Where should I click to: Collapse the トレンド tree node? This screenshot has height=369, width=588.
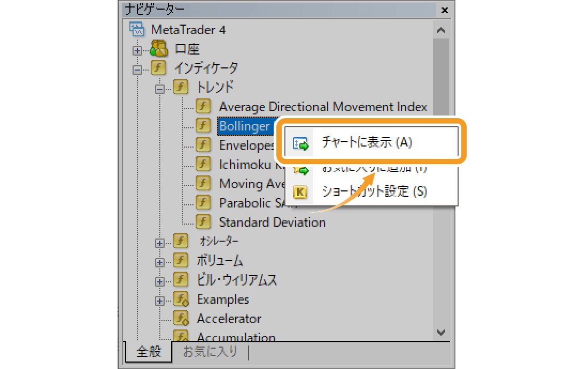point(160,89)
